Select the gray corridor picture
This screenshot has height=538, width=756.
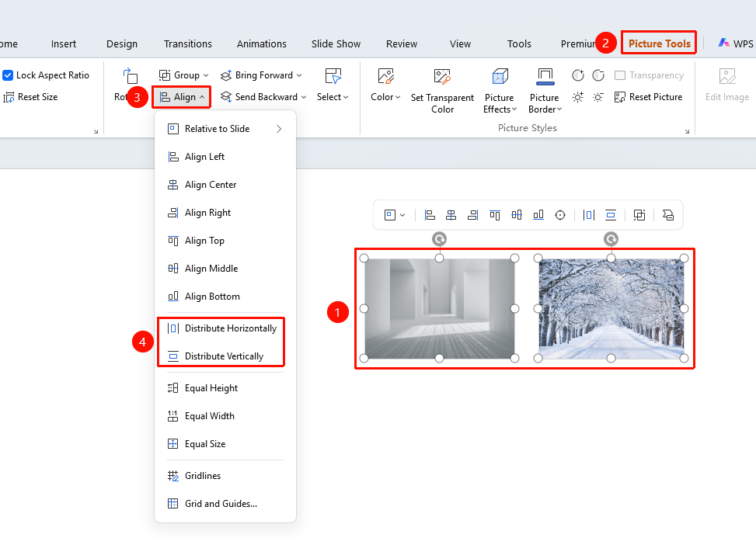[x=439, y=308]
